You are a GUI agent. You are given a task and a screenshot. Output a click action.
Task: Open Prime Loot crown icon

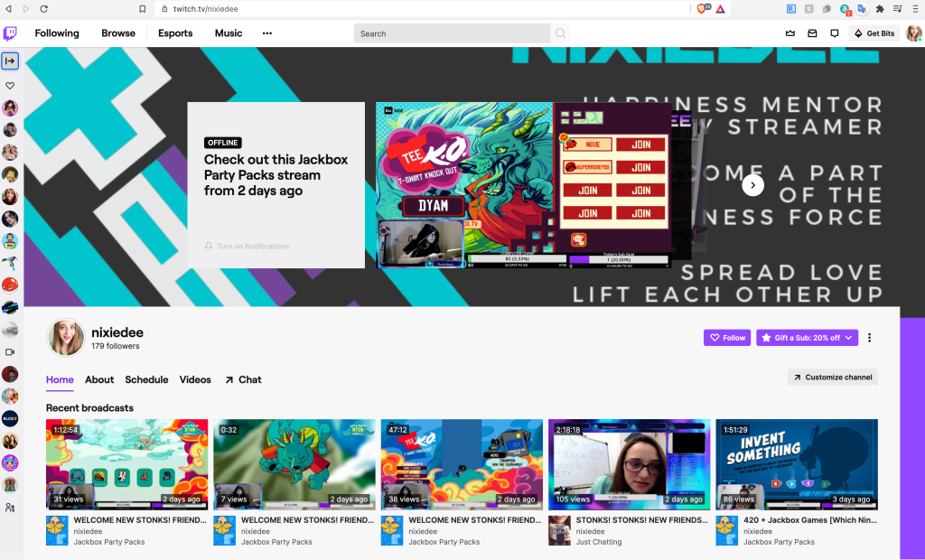coord(790,33)
